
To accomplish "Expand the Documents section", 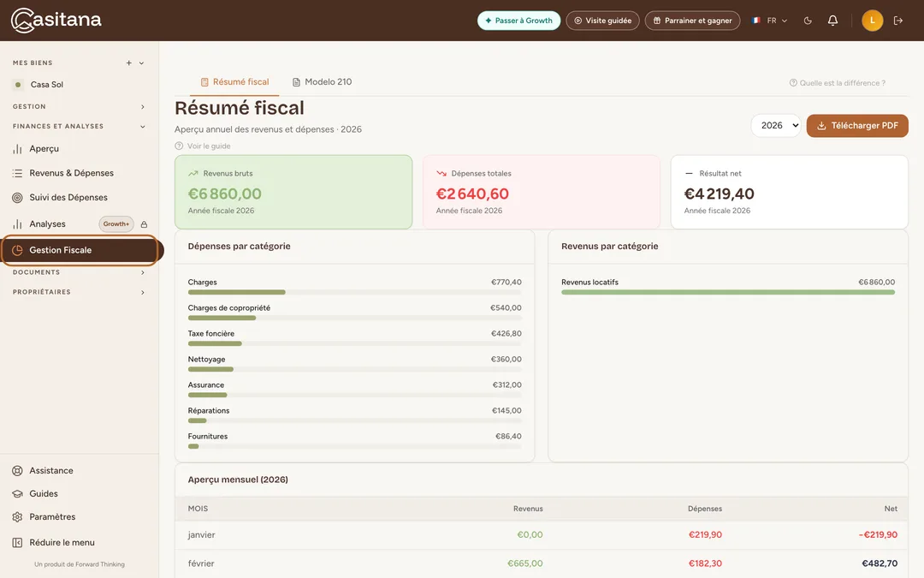I will (79, 272).
